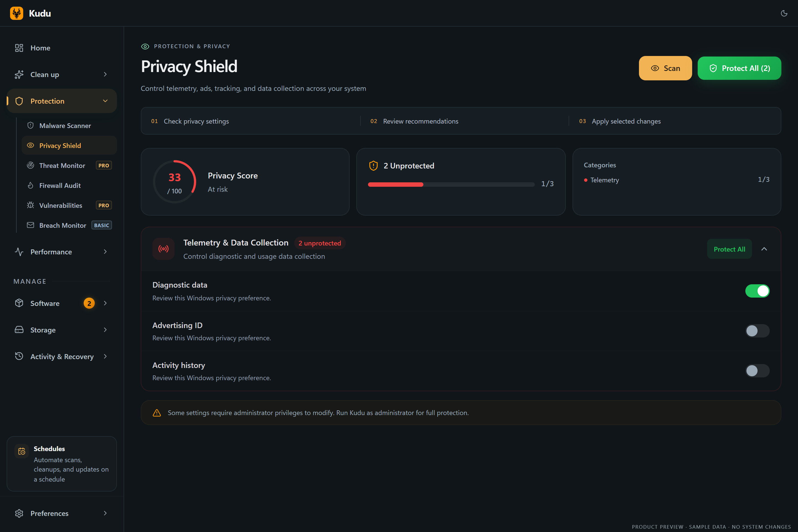Collapse the Protection section chevron
Image resolution: width=798 pixels, height=532 pixels.
click(105, 101)
